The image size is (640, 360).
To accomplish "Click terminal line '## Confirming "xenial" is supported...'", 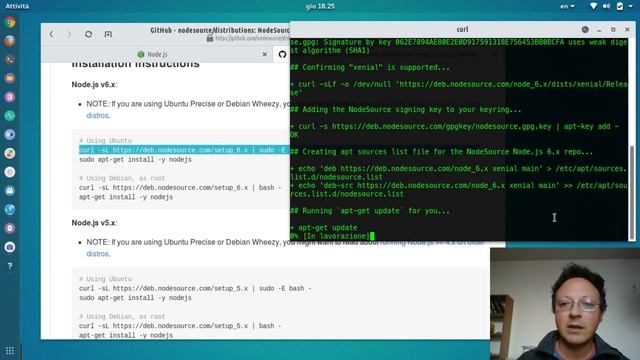I will [370, 67].
